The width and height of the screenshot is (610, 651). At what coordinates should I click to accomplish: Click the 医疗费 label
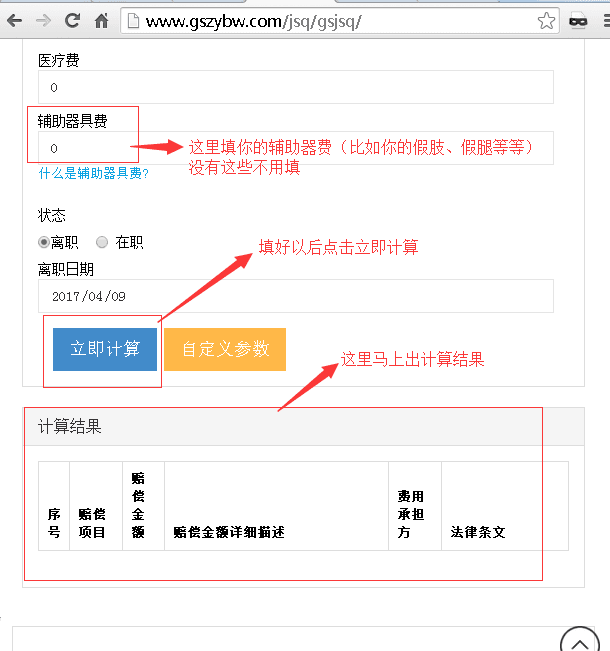click(59, 61)
